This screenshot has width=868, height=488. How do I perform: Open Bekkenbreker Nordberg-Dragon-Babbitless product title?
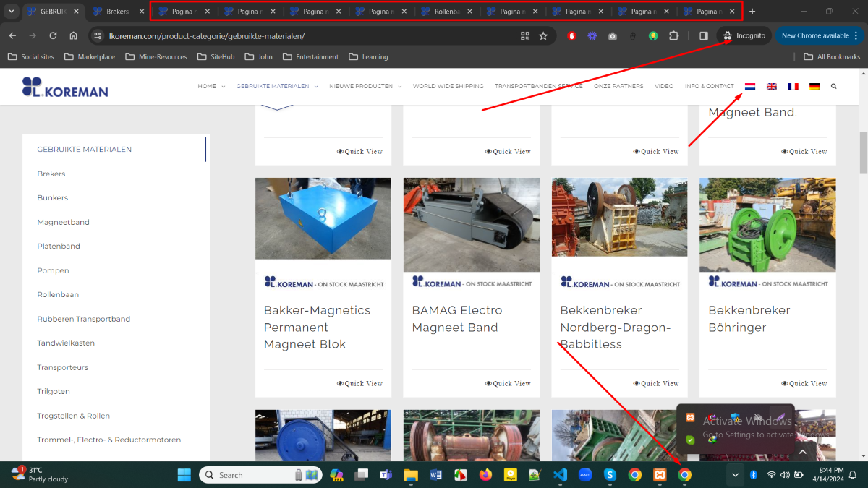[x=616, y=328]
